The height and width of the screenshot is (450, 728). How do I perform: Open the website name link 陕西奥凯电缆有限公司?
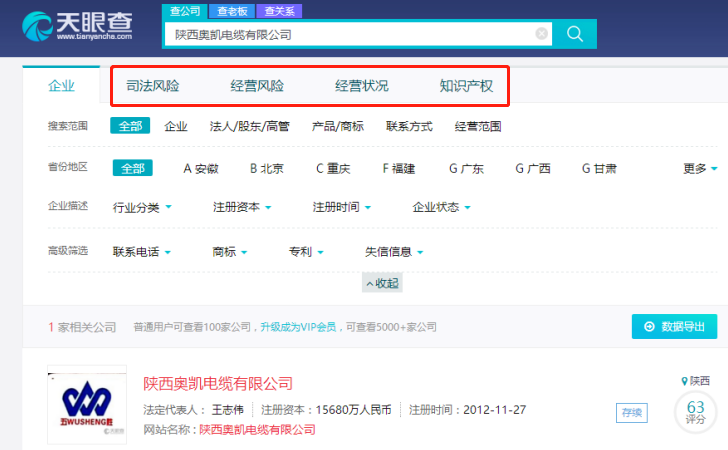point(257,430)
